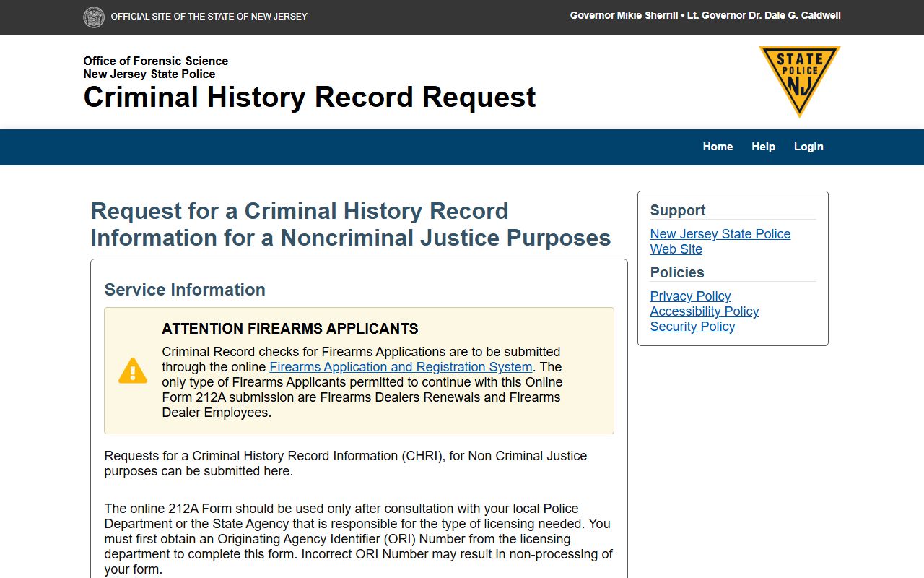This screenshot has width=924, height=578.
Task: Click the 'Requests for a Criminal History Record Information (CHRI)' paragraph
Action: [346, 463]
